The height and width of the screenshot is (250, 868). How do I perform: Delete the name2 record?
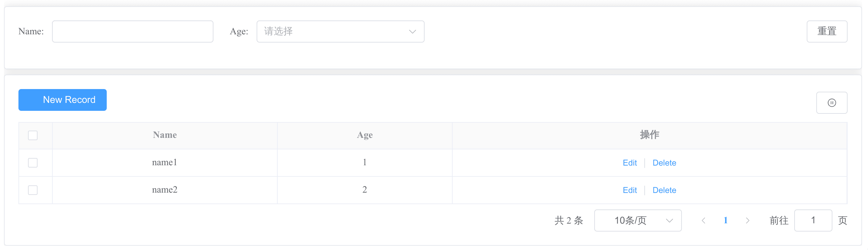[x=664, y=190]
